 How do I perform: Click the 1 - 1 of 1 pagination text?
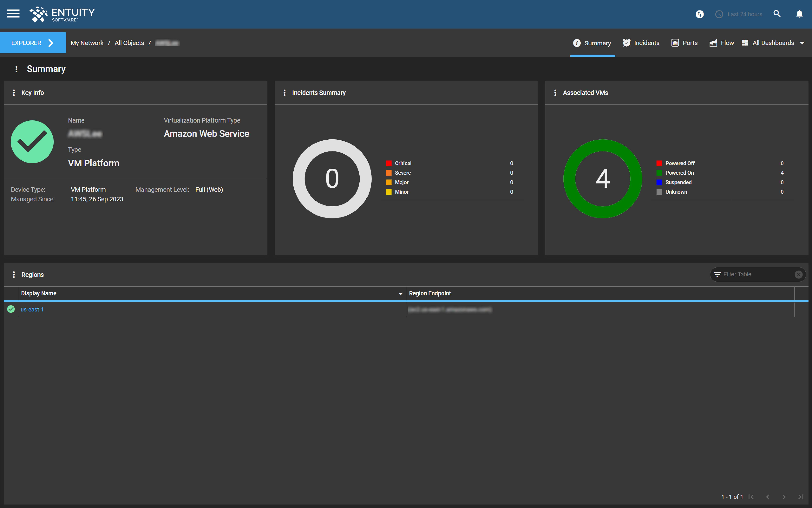[732, 497]
